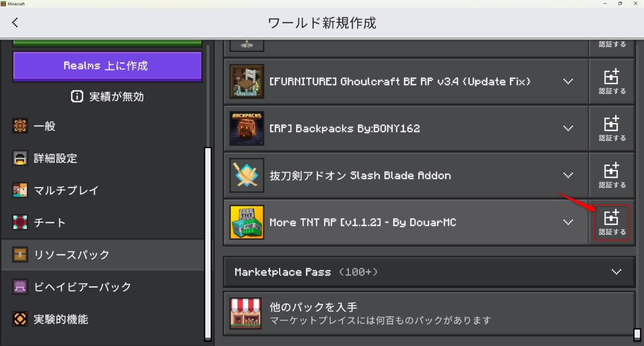Select the リソースパック tab
Screen dimensions: 644x346
point(103,254)
